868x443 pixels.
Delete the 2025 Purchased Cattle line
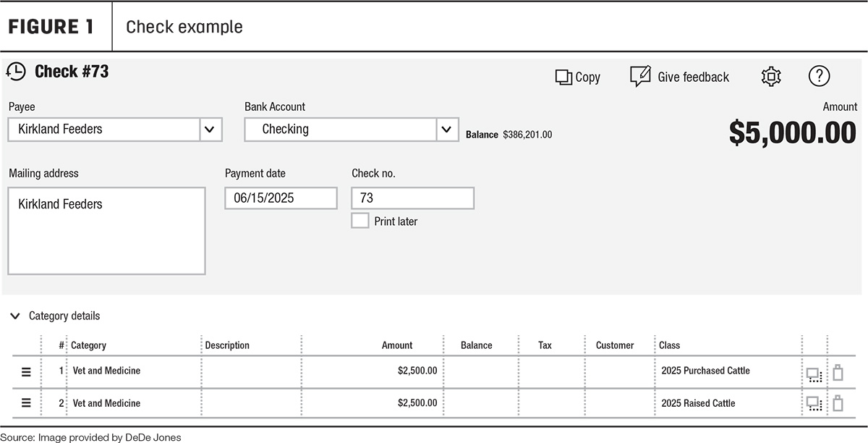click(838, 373)
